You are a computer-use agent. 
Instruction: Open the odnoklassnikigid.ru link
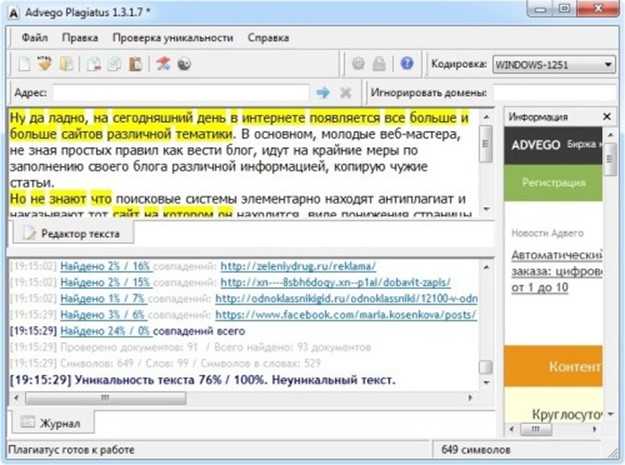coord(346,298)
